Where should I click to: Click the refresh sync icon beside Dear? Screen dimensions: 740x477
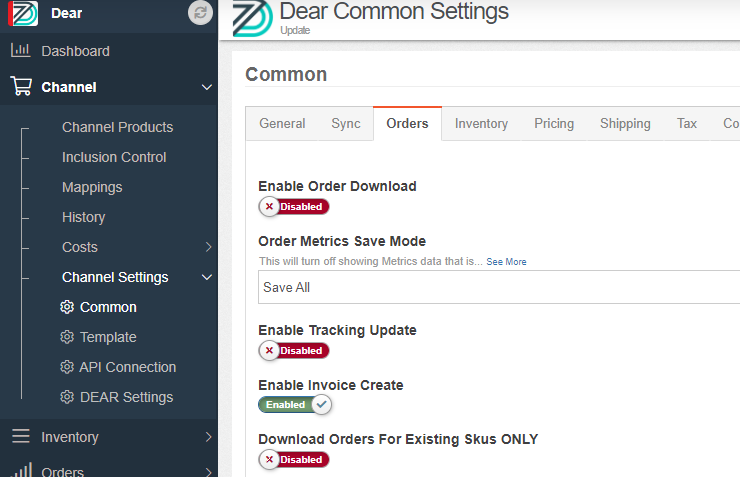point(200,13)
